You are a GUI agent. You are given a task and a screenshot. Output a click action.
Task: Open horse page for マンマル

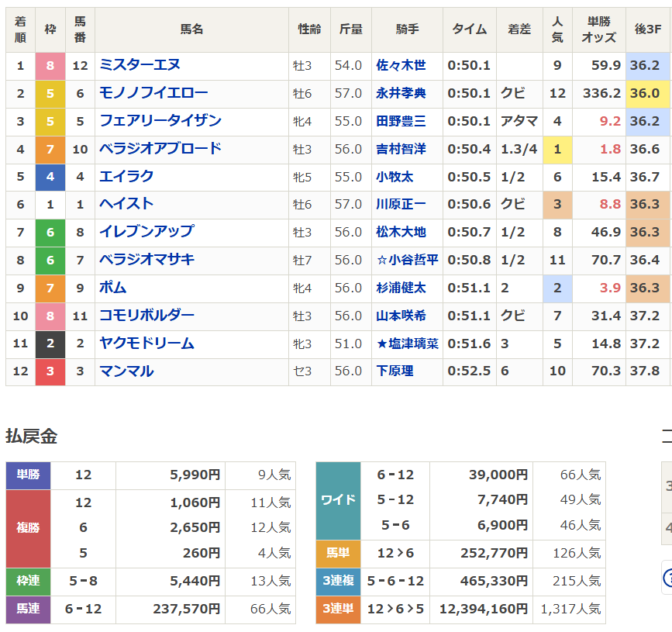point(126,371)
